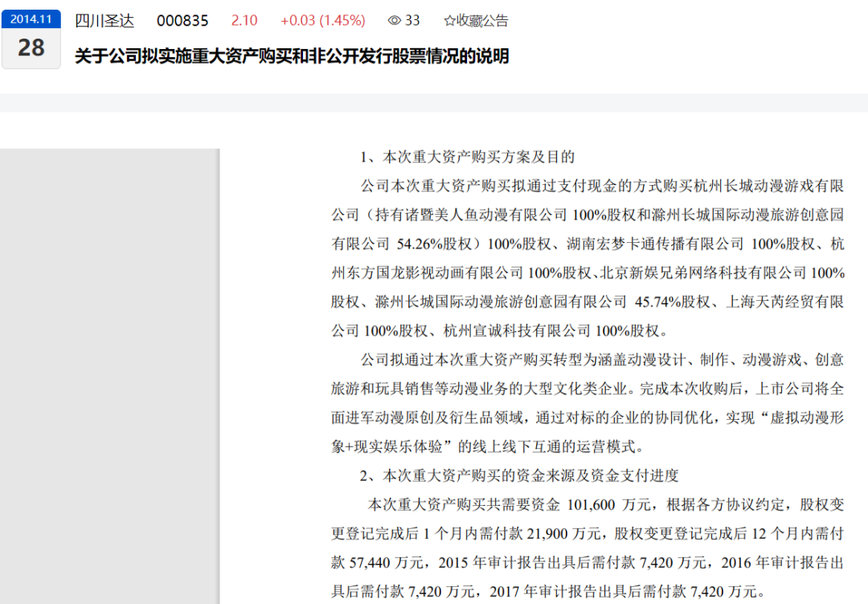The width and height of the screenshot is (868, 604).
Task: Click the view count number 33
Action: pos(412,21)
